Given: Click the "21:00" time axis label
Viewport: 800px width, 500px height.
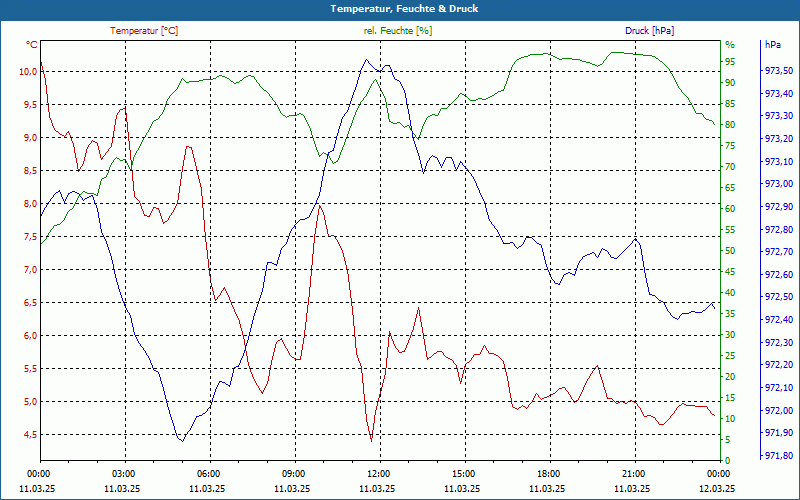Looking at the screenshot, I should tap(633, 474).
